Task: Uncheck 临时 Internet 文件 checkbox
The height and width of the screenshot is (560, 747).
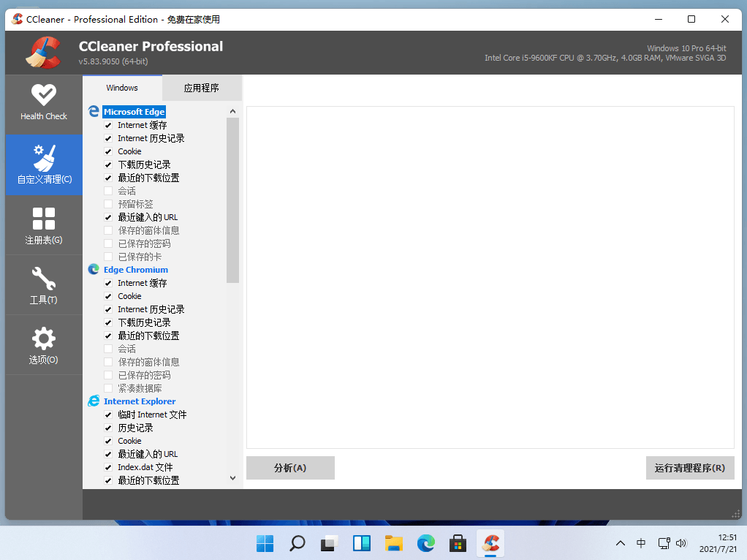Action: click(108, 415)
